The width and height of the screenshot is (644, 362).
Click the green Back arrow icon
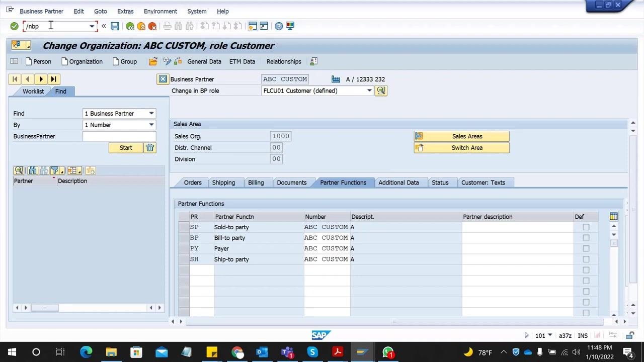pyautogui.click(x=130, y=26)
